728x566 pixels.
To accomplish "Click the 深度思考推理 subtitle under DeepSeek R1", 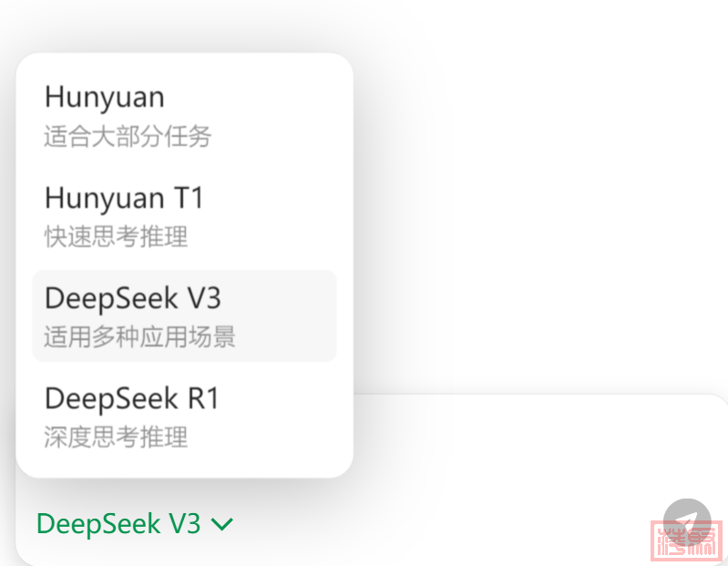I will 116,437.
